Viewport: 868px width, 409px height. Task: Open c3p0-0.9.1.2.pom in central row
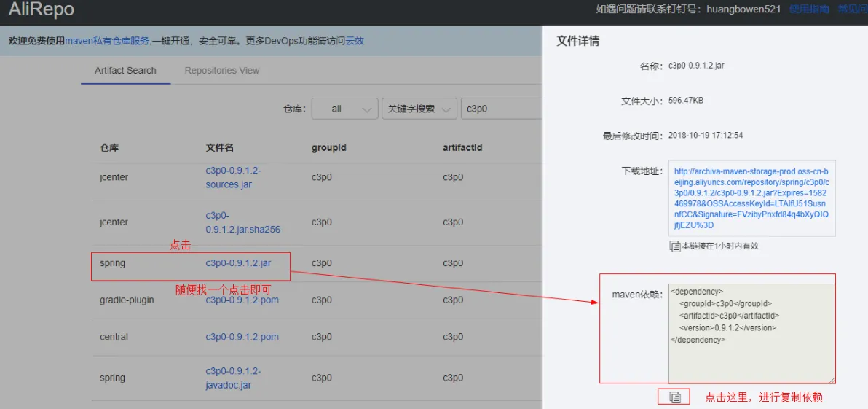[242, 337]
